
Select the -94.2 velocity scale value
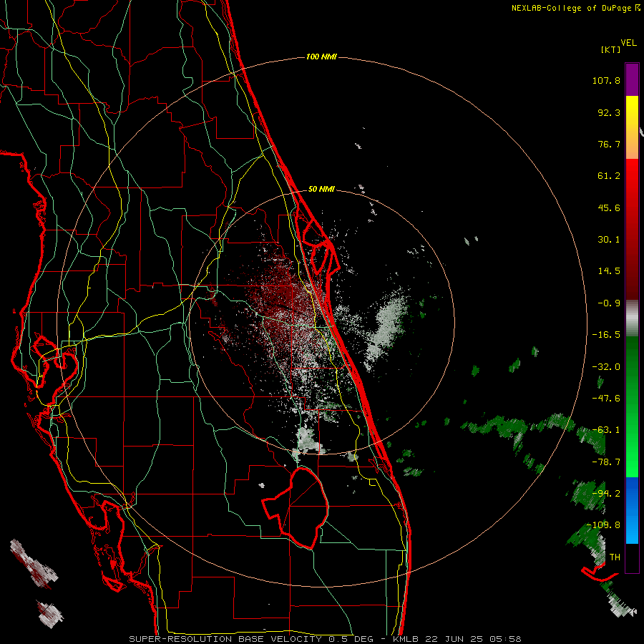point(606,494)
